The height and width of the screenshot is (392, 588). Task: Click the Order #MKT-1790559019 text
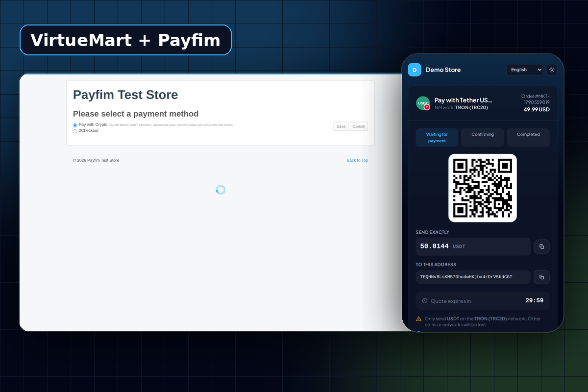coord(536,99)
